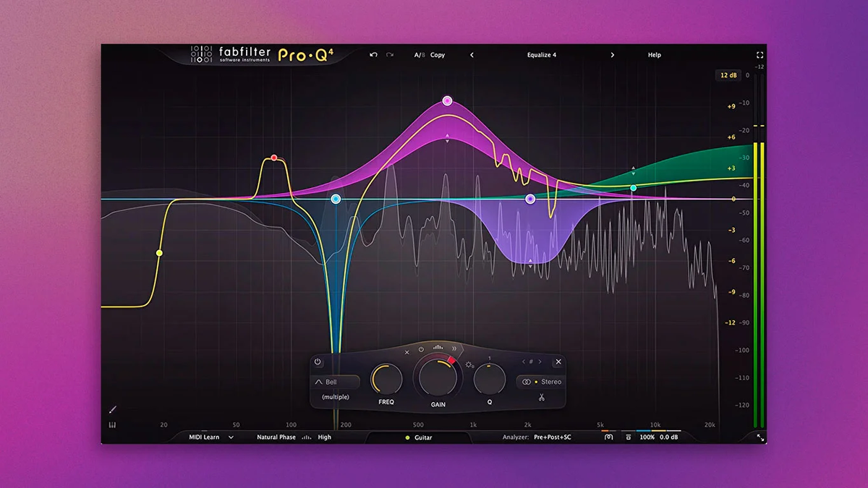This screenshot has width=868, height=488.
Task: Open the Stereo placement selector
Action: click(x=540, y=382)
